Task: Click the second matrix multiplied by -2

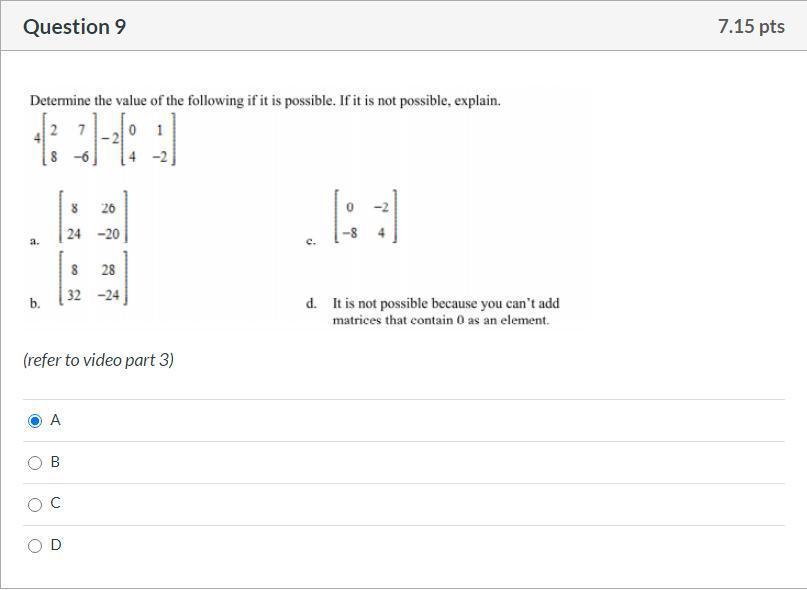Action: point(146,142)
